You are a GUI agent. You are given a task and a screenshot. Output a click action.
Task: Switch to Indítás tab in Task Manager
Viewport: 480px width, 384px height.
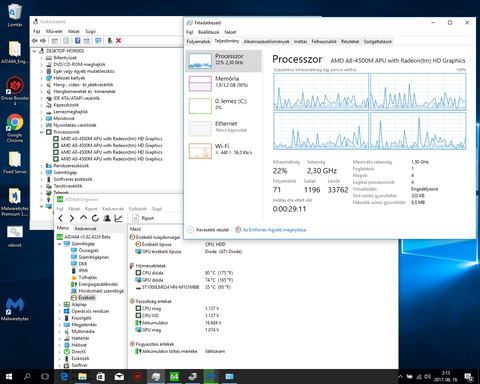300,41
